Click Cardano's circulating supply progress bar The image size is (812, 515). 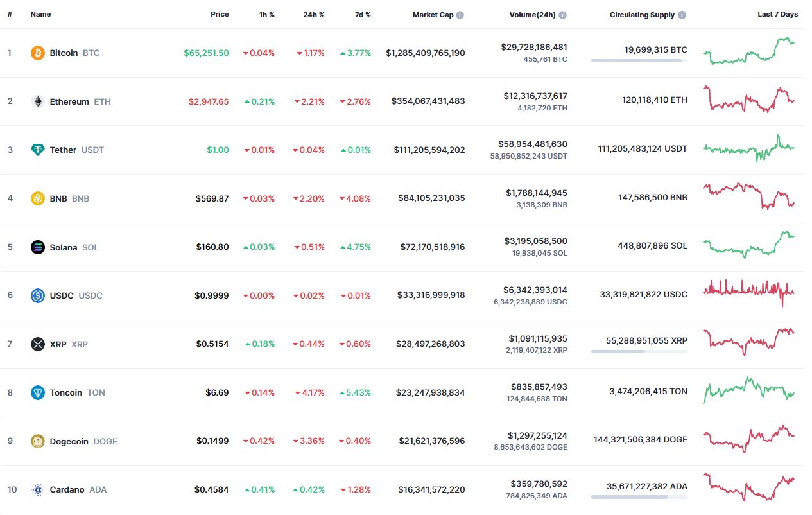(x=639, y=497)
